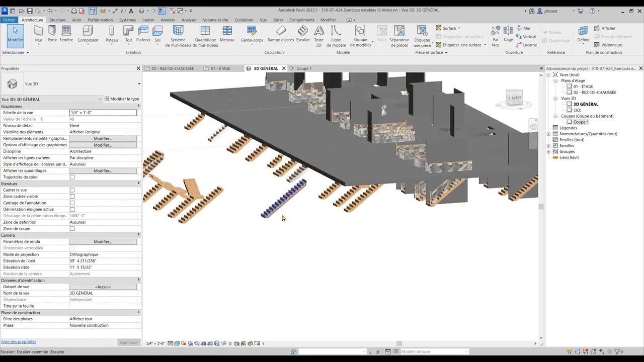Screen dimensions: 644x362
Task: Click the Échelle de la vue value field
Action: click(x=103, y=113)
